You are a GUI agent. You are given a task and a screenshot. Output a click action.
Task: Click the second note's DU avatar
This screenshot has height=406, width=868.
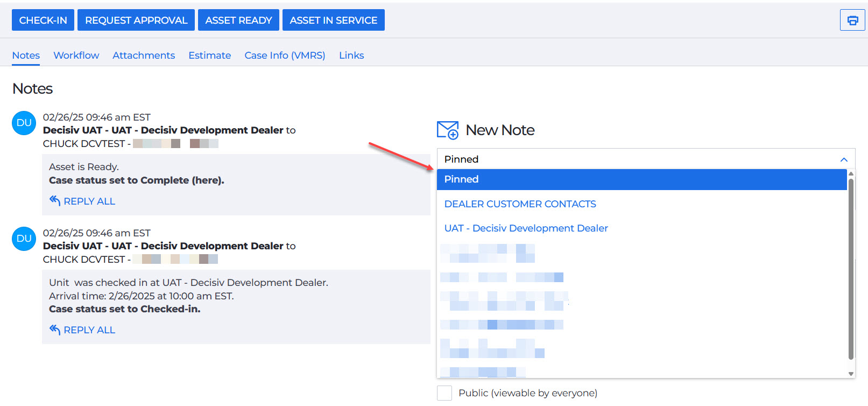[x=24, y=239]
